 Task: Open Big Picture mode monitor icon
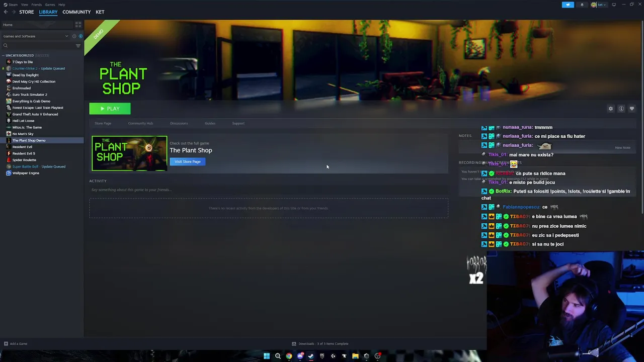[x=614, y=5]
